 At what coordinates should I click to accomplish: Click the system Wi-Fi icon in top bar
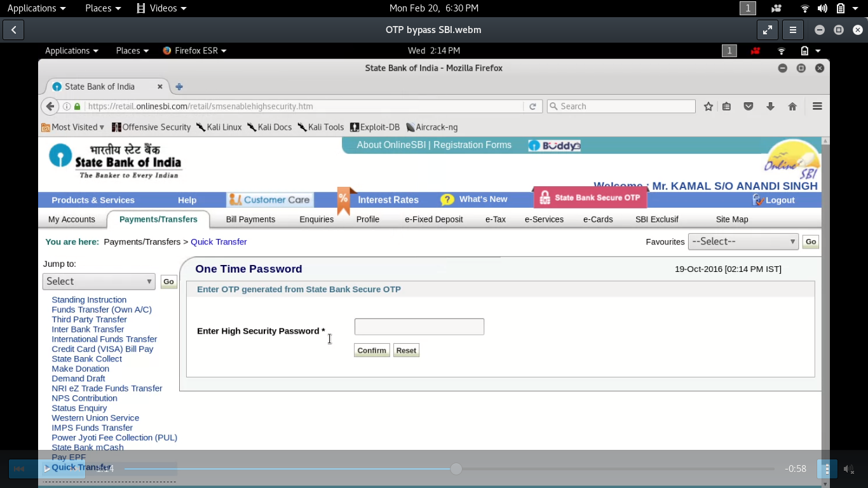[805, 8]
